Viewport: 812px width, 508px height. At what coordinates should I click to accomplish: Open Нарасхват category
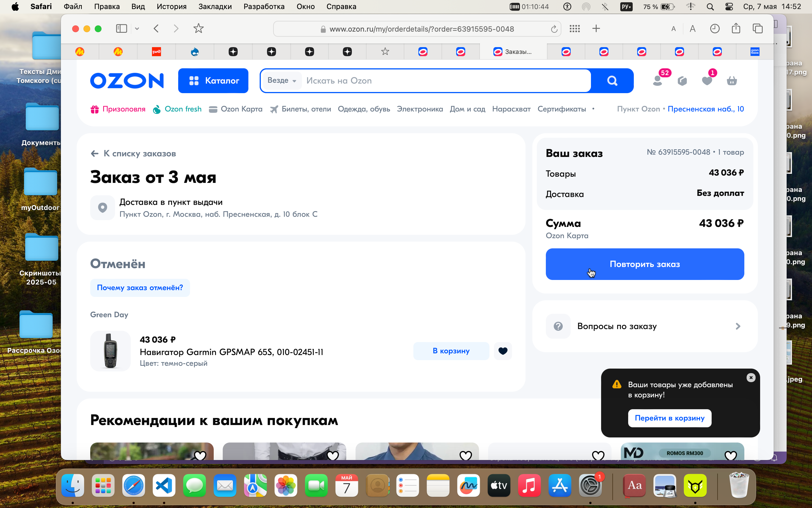[x=511, y=109]
